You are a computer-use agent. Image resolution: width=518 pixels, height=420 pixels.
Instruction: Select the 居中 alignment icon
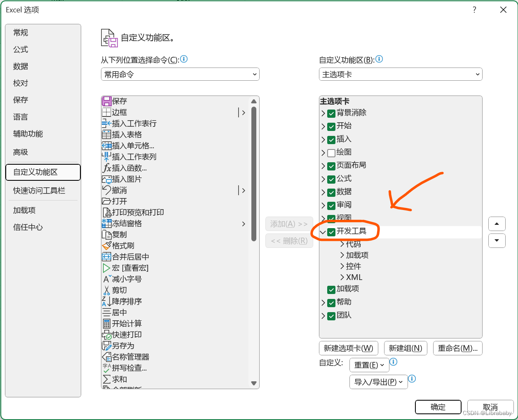coord(106,312)
